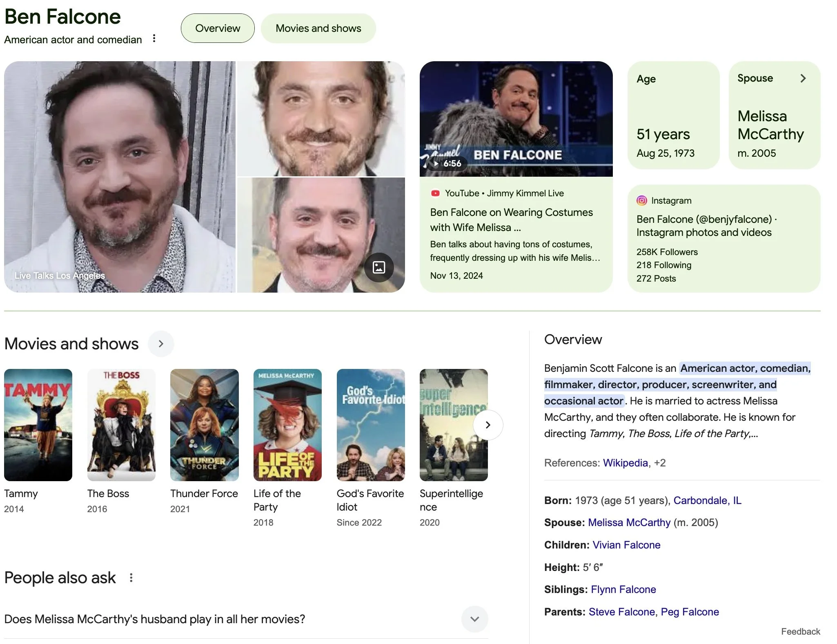Screen dimensions: 837x644
Task: Open the image gallery icon on photos
Action: point(378,267)
